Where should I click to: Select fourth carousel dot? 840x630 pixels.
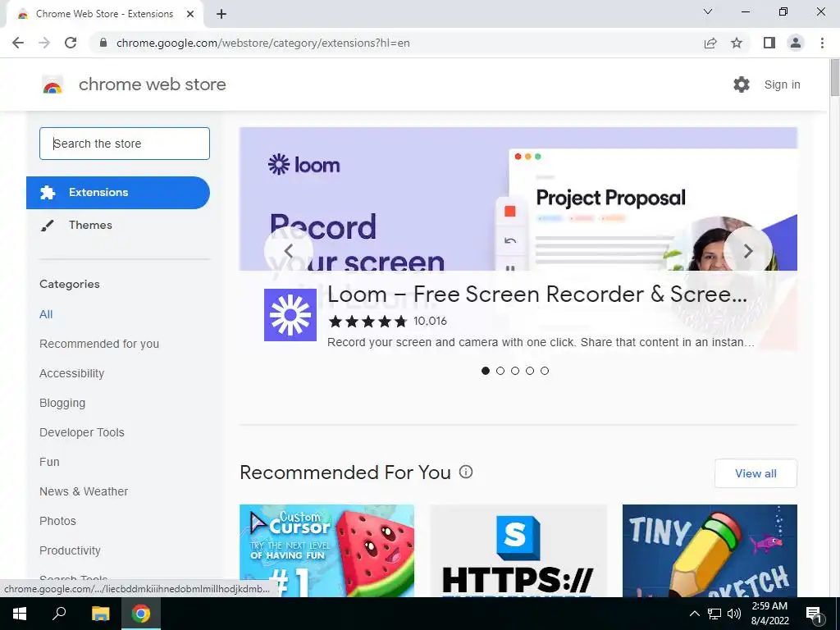[x=530, y=371]
